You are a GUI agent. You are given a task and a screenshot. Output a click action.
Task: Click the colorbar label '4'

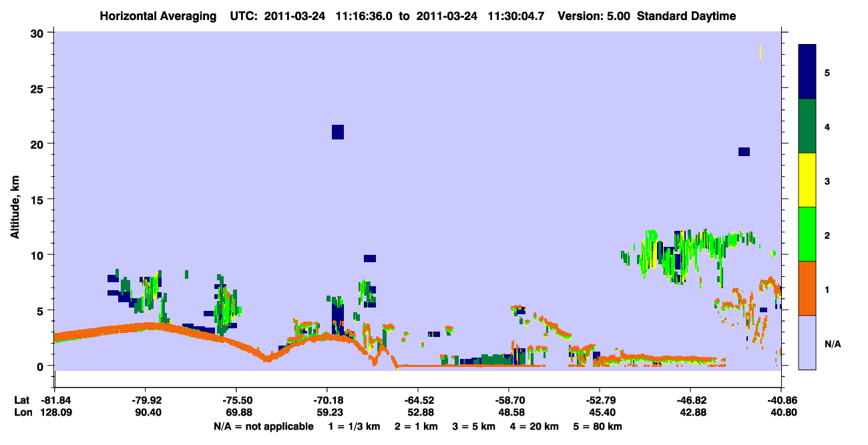click(x=827, y=126)
